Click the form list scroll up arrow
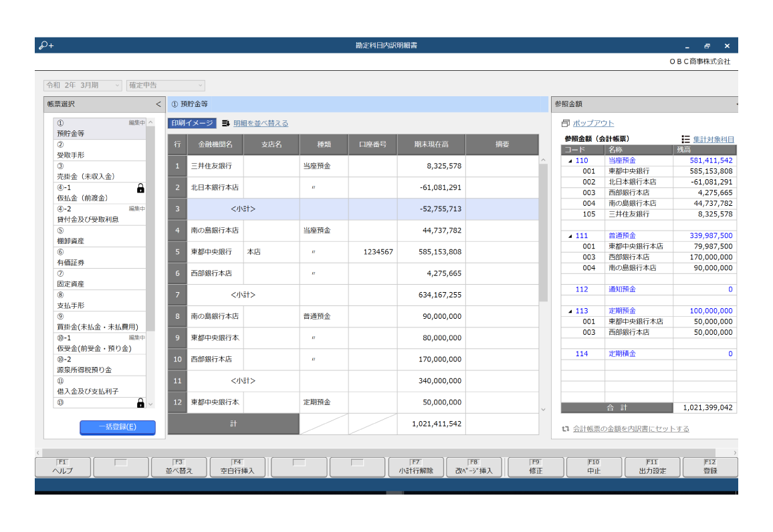The height and width of the screenshot is (532, 773). pyautogui.click(x=151, y=122)
